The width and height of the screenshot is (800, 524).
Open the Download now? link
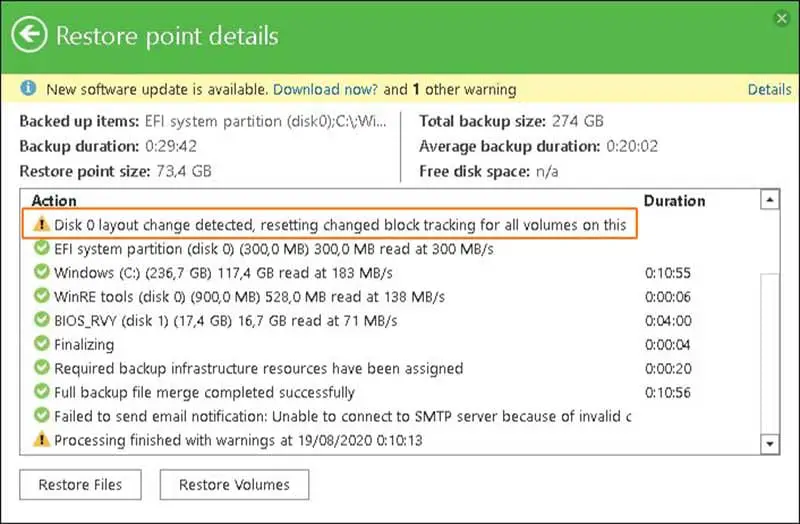[x=326, y=89]
